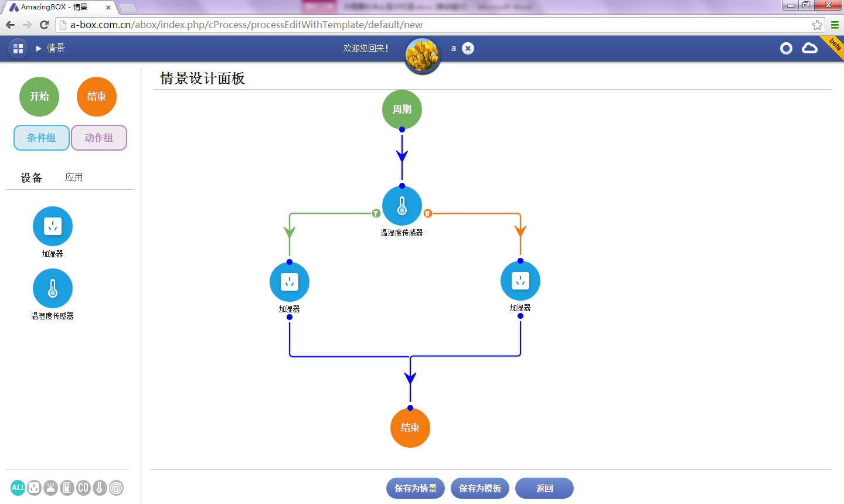Filter devices by door sensor icon
This screenshot has width=844, height=504.
click(x=67, y=488)
